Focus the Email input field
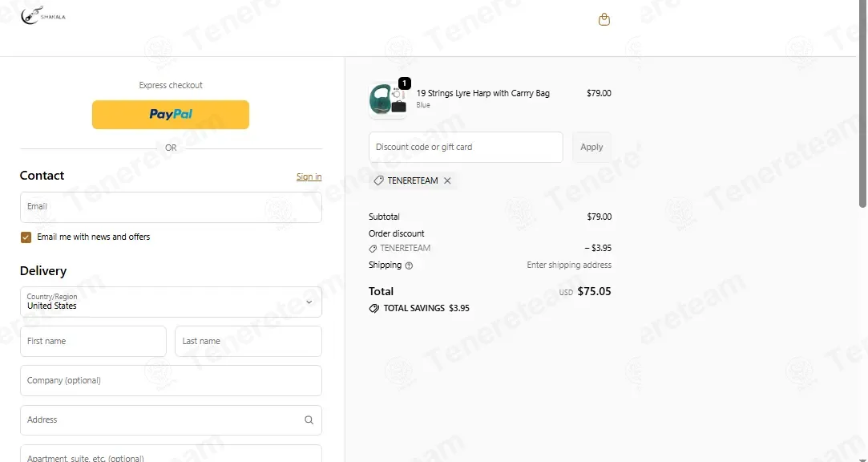Image resolution: width=868 pixels, height=462 pixels. [171, 207]
